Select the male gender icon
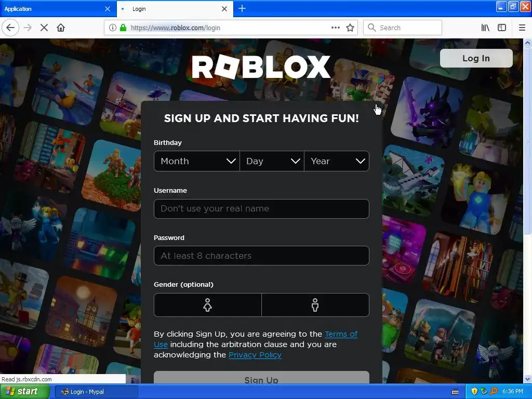This screenshot has height=399, width=532. (315, 305)
